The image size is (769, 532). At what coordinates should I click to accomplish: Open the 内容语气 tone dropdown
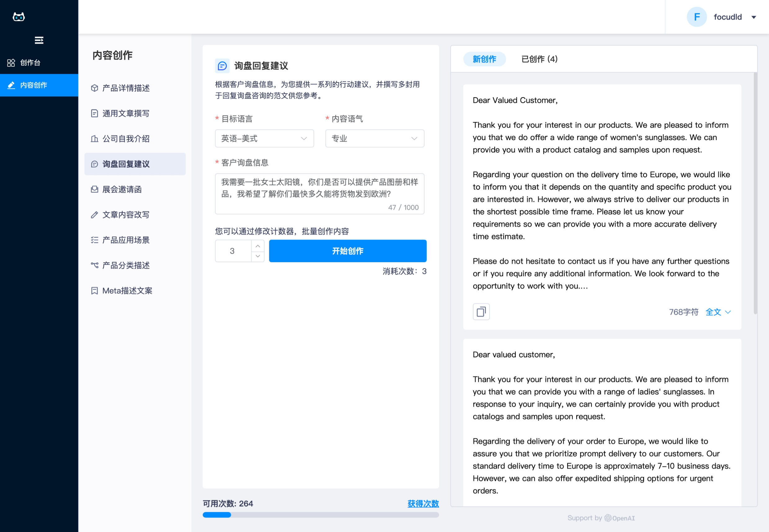coord(374,138)
